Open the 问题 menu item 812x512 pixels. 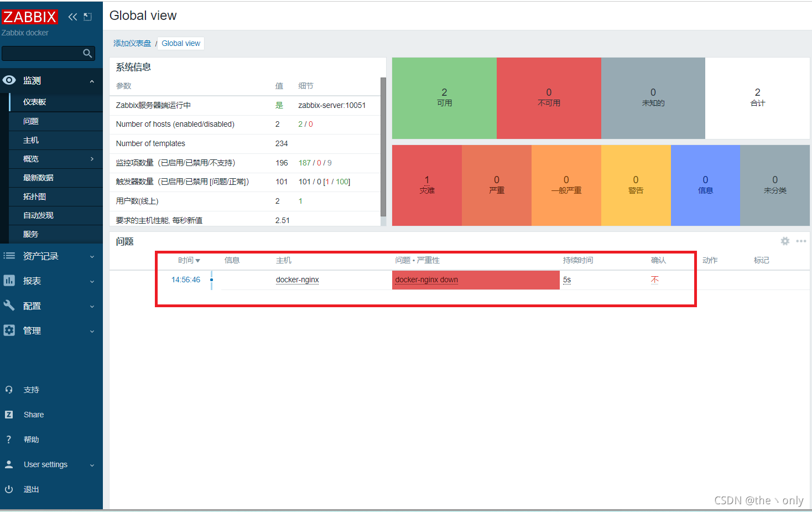click(31, 121)
